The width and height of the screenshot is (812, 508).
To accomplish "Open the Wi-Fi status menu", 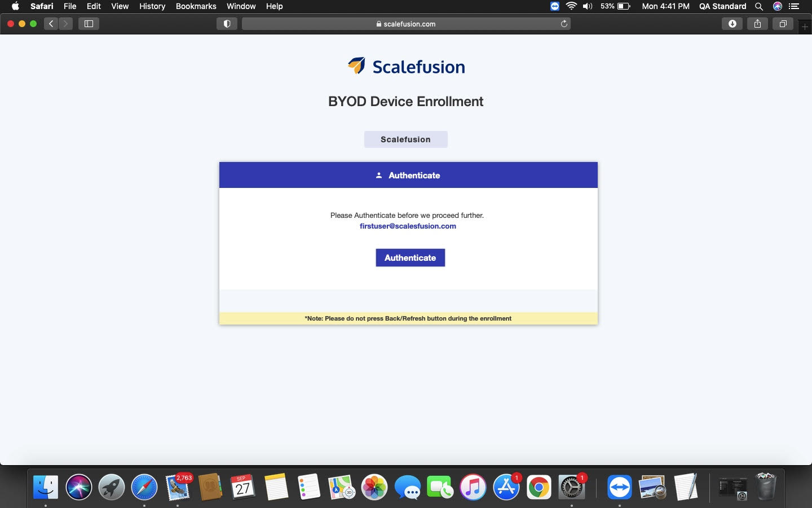I will (x=571, y=6).
